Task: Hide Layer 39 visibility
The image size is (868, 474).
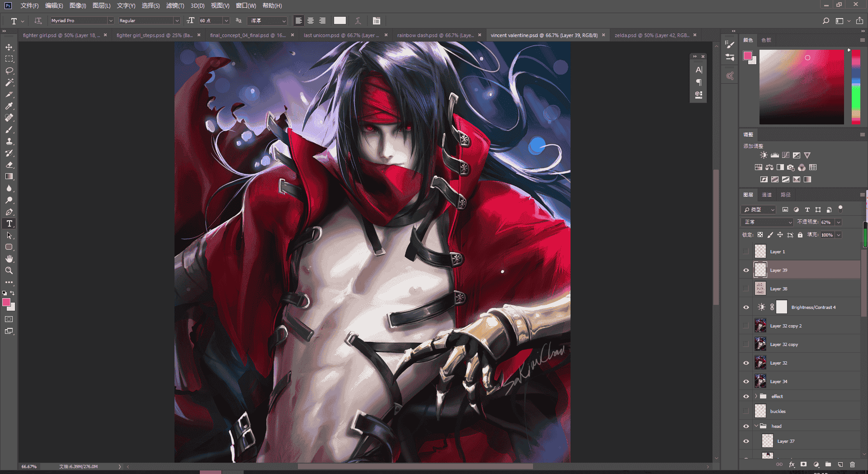Action: click(x=746, y=270)
